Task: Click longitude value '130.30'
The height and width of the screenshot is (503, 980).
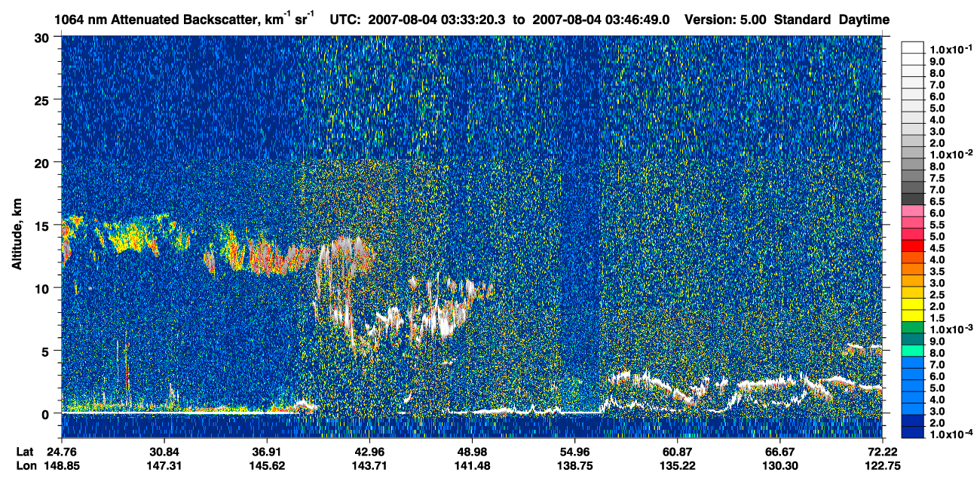Action: 780,465
